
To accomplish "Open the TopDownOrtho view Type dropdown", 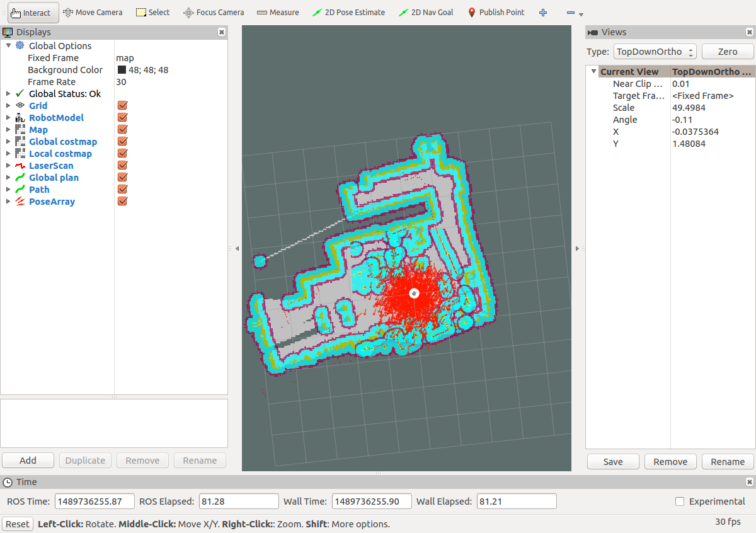I will (x=655, y=51).
